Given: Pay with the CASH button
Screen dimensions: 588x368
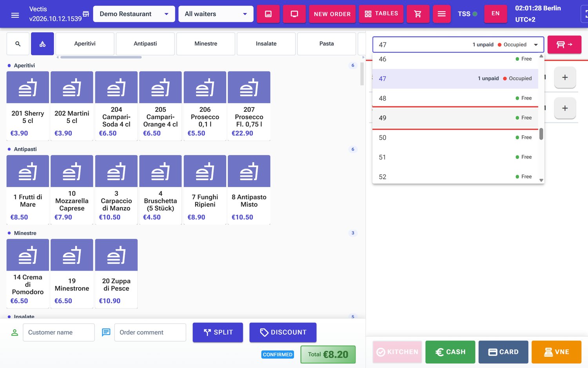Looking at the screenshot, I should click(450, 352).
